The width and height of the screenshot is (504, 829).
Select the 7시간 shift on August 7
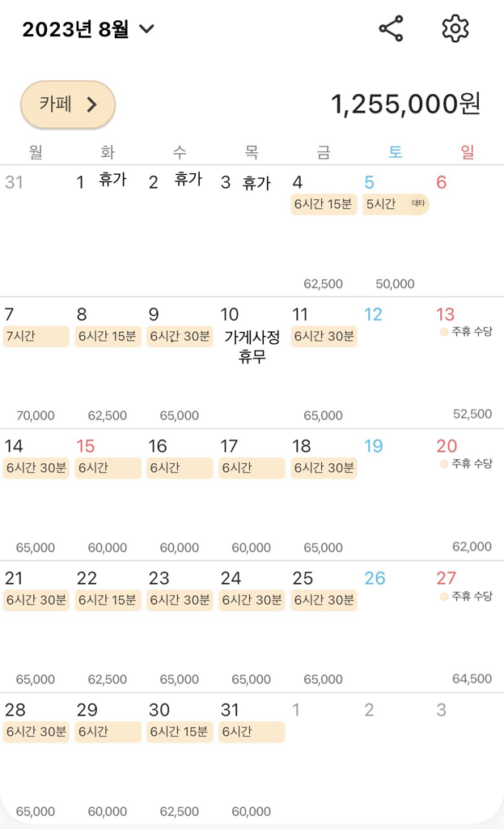click(36, 336)
